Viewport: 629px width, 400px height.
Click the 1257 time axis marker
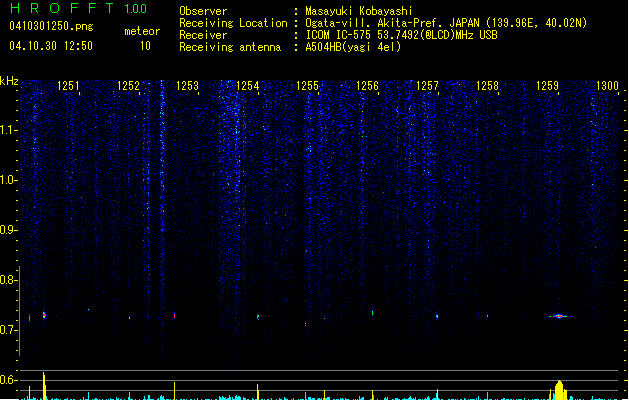[x=427, y=86]
